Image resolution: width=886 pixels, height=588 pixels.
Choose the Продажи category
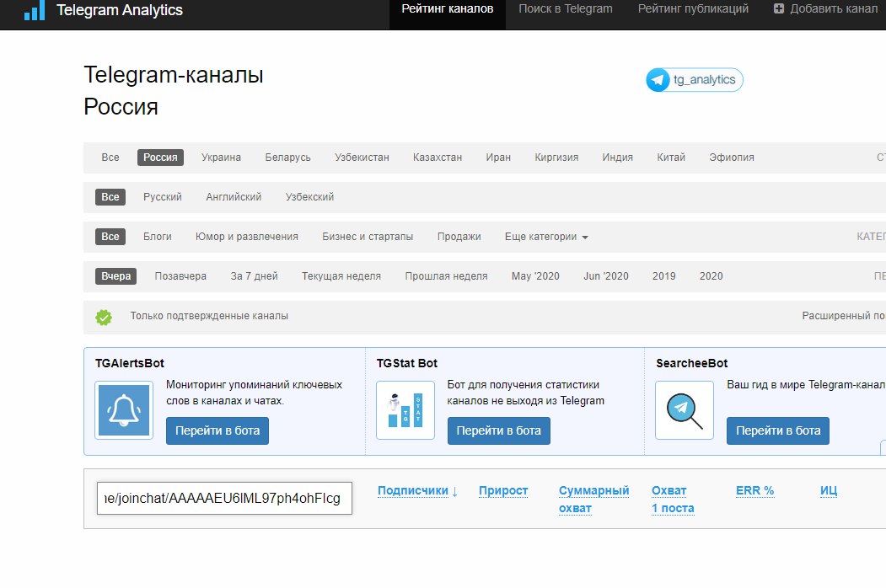(x=459, y=237)
